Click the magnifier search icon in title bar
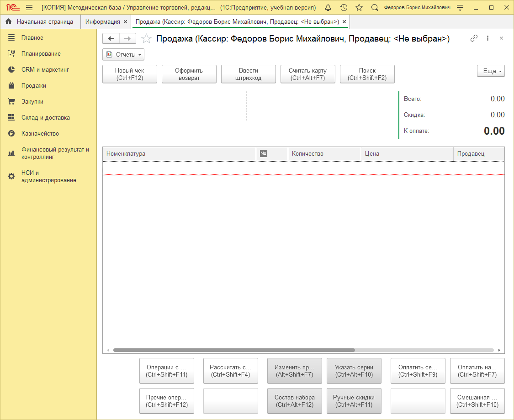 pyautogui.click(x=375, y=8)
